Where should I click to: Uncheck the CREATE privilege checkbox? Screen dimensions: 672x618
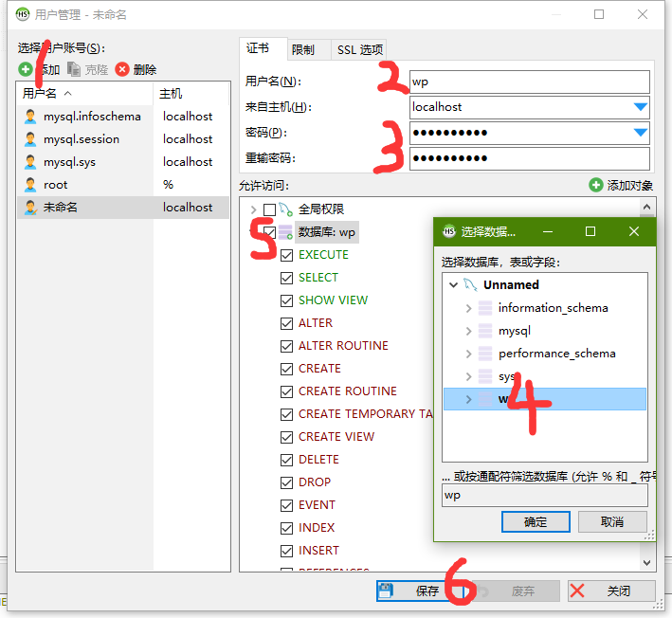pos(287,369)
